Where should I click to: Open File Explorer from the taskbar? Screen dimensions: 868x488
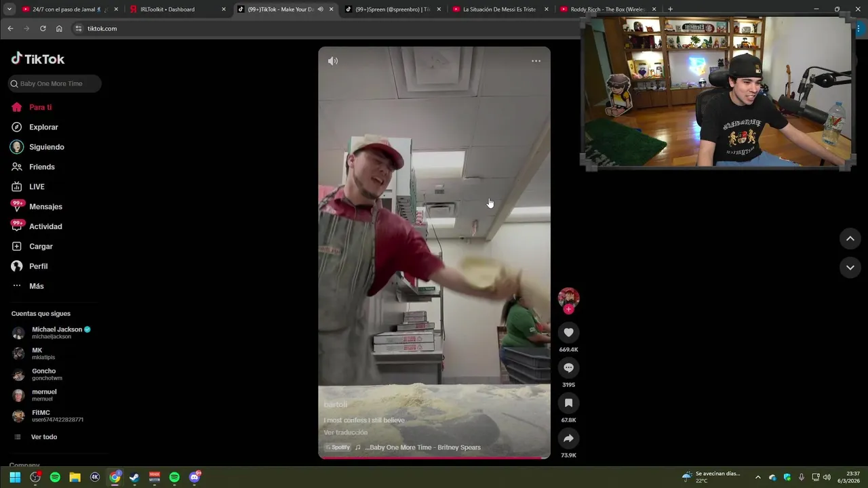(75, 477)
